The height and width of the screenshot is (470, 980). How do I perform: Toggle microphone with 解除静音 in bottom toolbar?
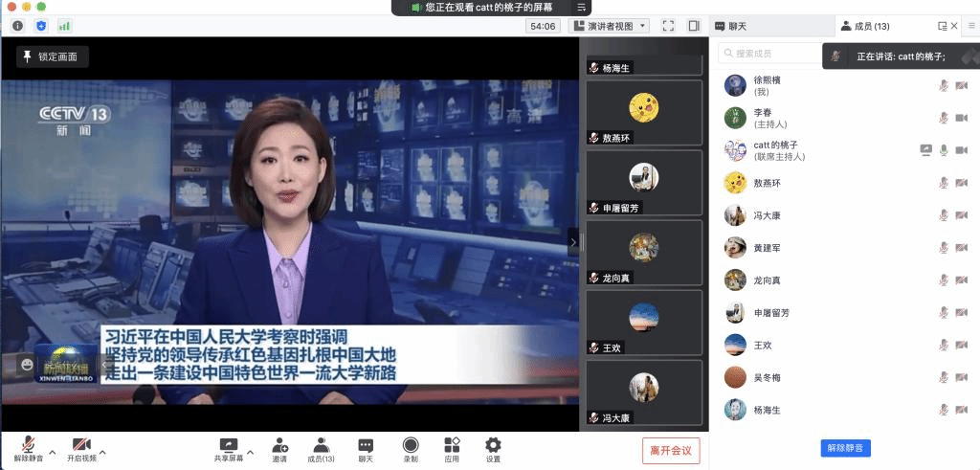click(x=29, y=447)
